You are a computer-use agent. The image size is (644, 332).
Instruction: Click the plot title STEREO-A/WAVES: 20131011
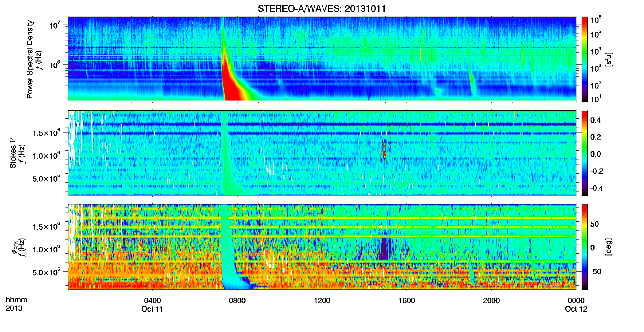pyautogui.click(x=322, y=9)
